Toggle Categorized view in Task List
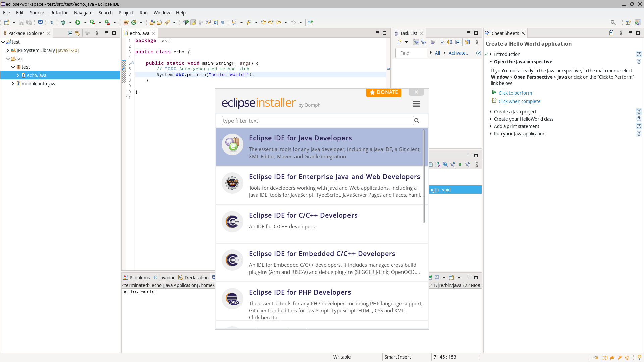This screenshot has width=644, height=362. pos(416,42)
